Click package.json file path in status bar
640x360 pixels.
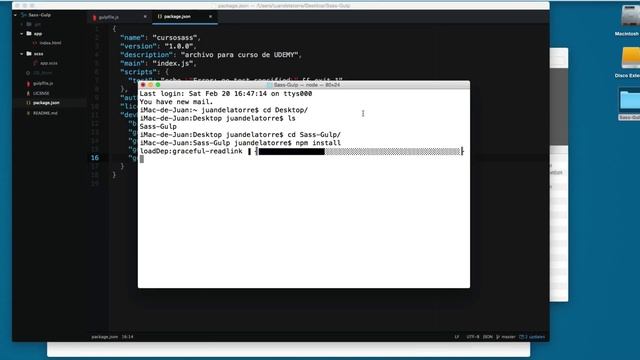click(104, 337)
